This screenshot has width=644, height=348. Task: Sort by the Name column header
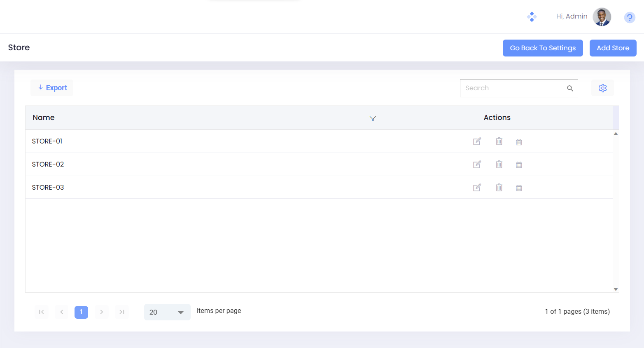click(x=44, y=118)
